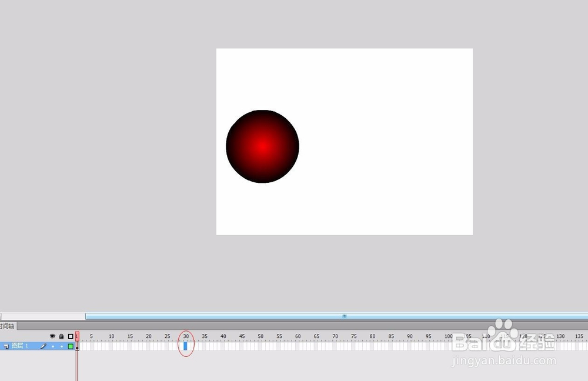Viewport: 588px width, 381px height.
Task: Select the highlighted frame 30 in 图层 1
Action: point(185,346)
